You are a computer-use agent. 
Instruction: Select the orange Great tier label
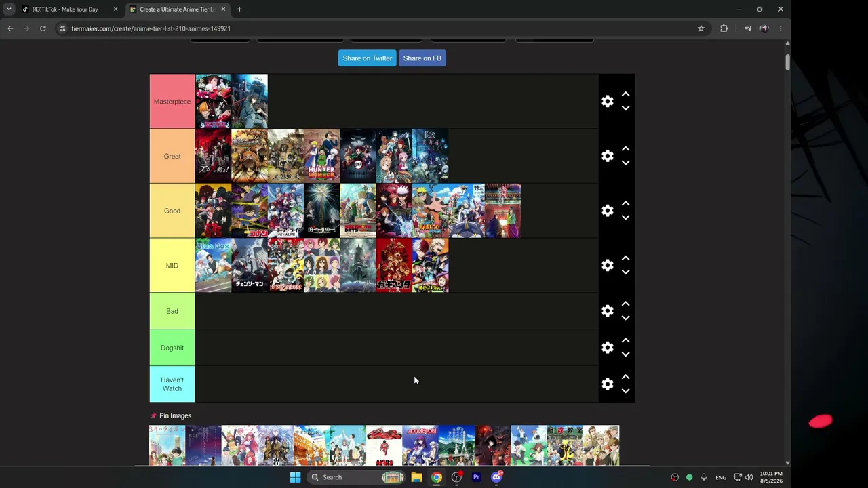point(172,156)
